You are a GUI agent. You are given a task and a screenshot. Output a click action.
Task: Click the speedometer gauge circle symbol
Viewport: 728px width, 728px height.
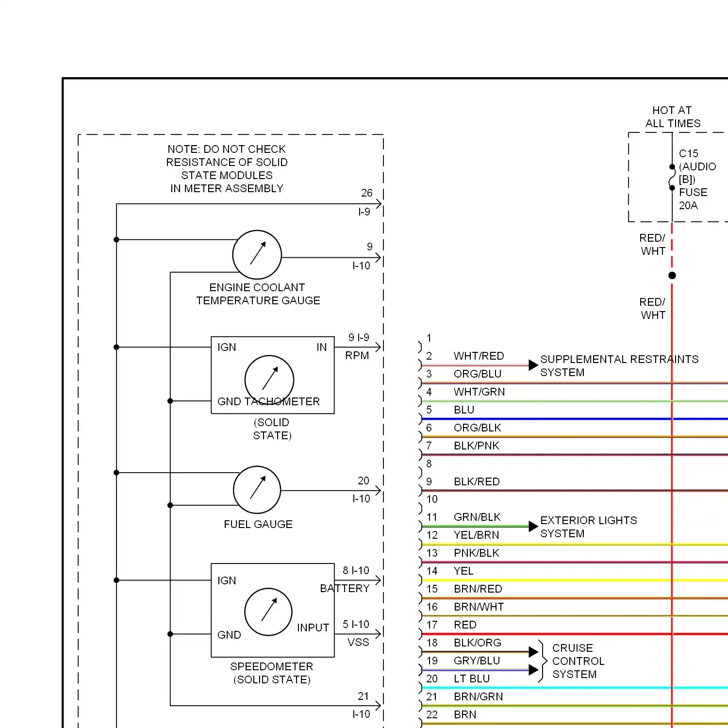268,612
